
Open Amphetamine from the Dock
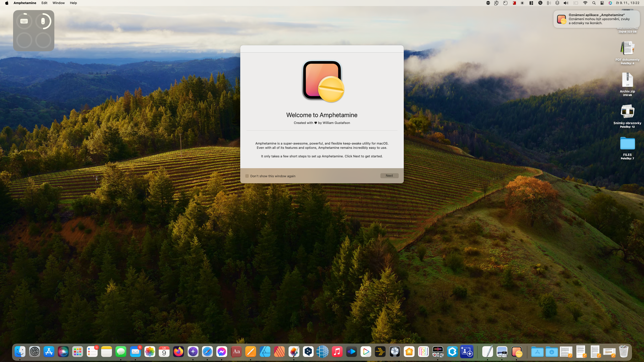pyautogui.click(x=516, y=352)
